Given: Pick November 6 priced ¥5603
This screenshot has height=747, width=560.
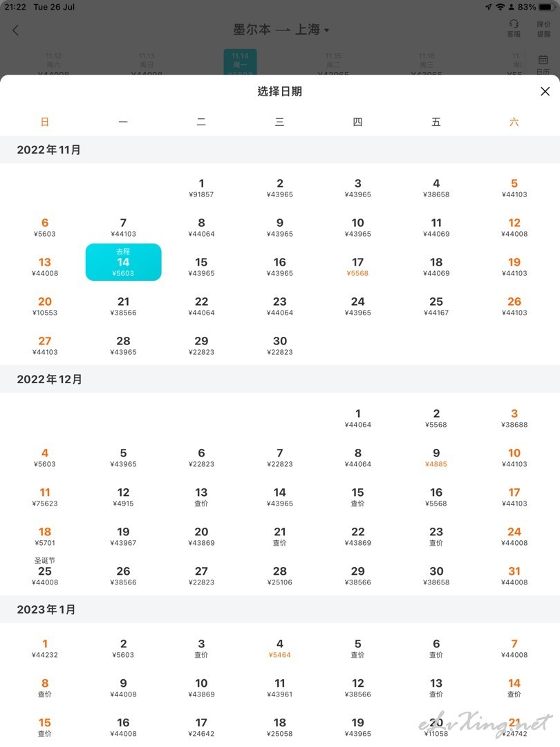Looking at the screenshot, I should (45, 228).
